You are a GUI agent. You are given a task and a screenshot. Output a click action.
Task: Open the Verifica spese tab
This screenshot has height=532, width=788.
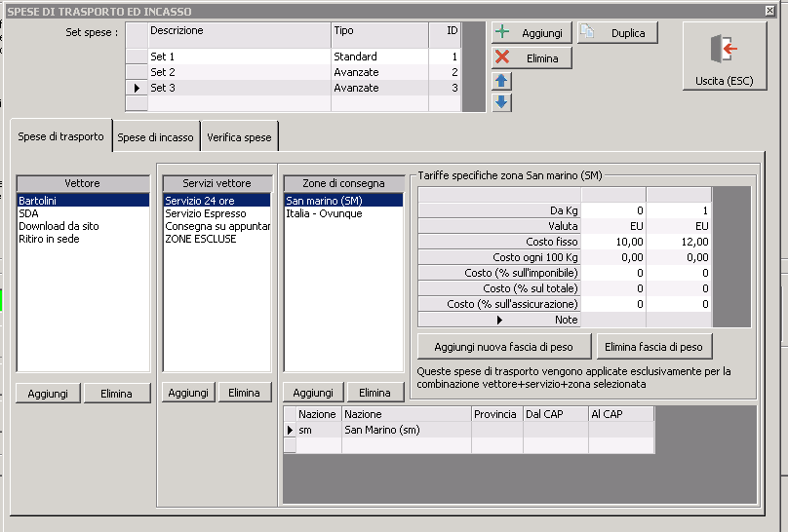[239, 137]
